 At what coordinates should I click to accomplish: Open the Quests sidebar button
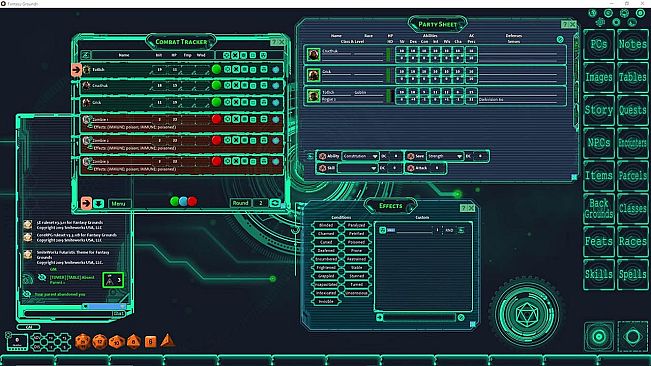[x=632, y=110]
